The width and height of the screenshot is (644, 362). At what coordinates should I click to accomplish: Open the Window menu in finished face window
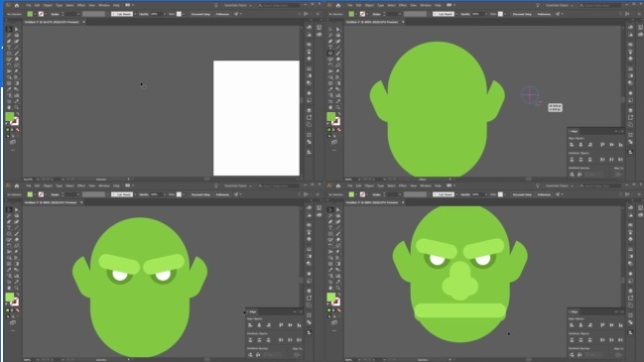pyautogui.click(x=426, y=185)
